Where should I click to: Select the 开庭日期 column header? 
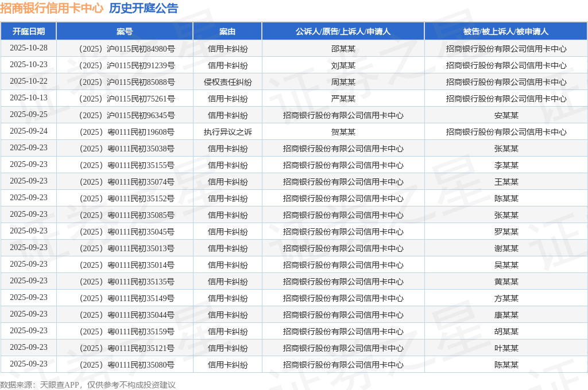[x=29, y=32]
